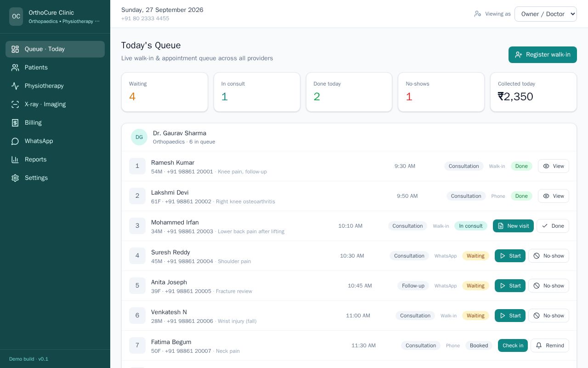Screen dimensions: 588x368
Task: Click the Collected today ₹2,350 card
Action: 533,92
